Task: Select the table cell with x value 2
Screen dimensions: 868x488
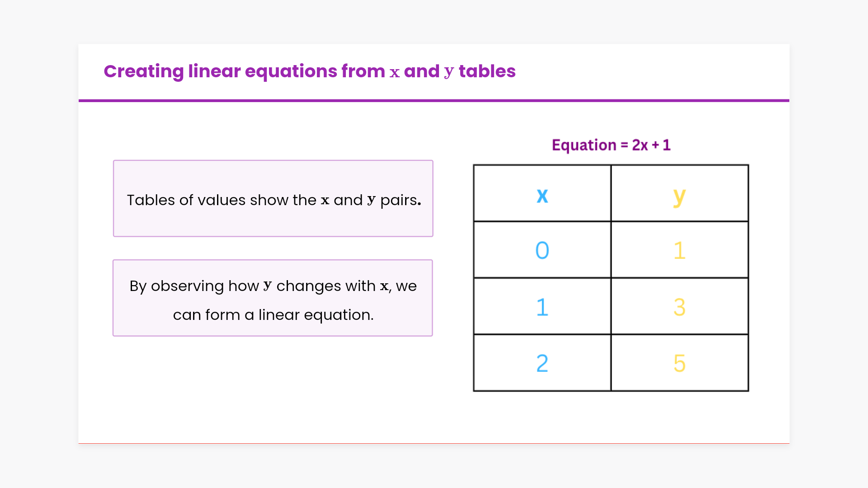Action: tap(542, 363)
